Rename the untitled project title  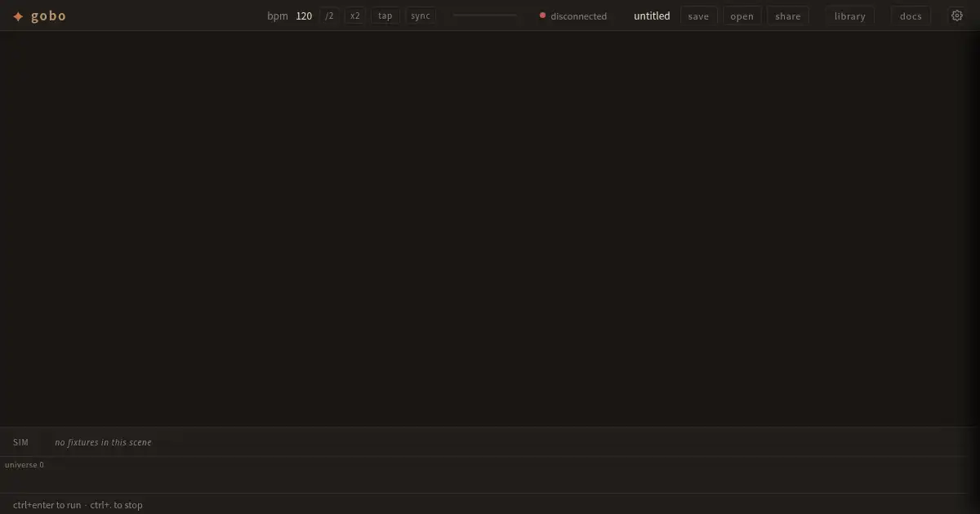(652, 16)
